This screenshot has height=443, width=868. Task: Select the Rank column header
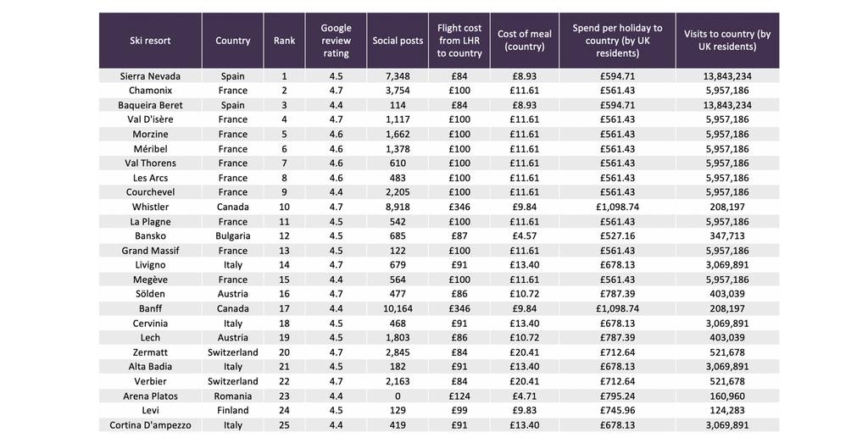coord(284,41)
